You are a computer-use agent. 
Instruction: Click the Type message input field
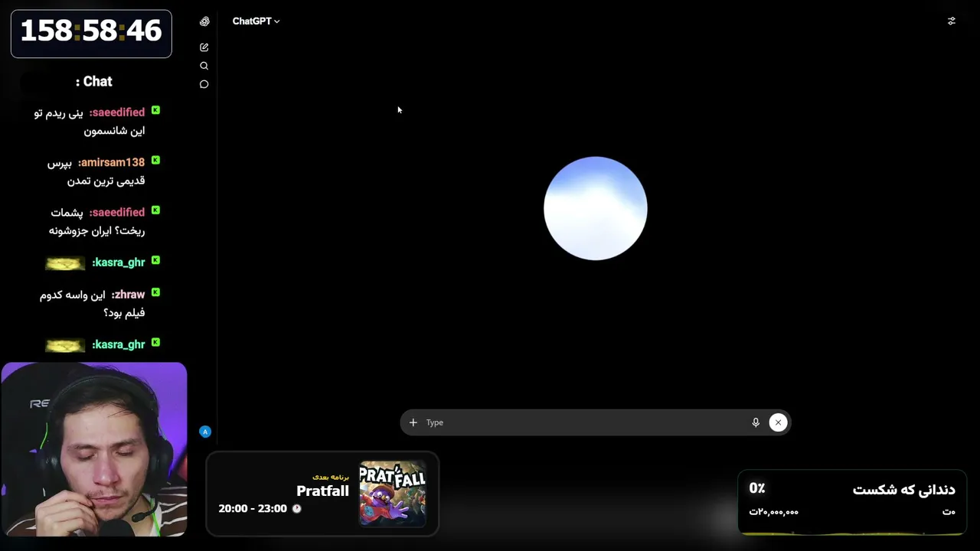[586, 422]
